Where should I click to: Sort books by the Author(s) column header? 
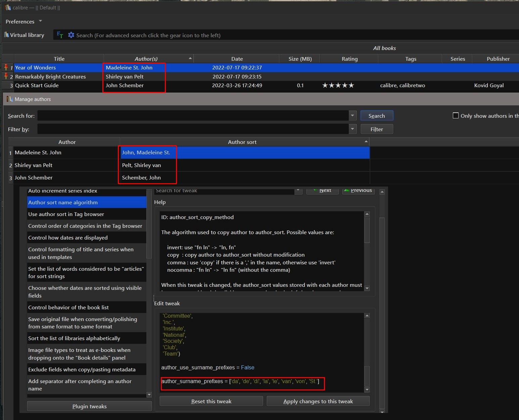click(x=146, y=59)
